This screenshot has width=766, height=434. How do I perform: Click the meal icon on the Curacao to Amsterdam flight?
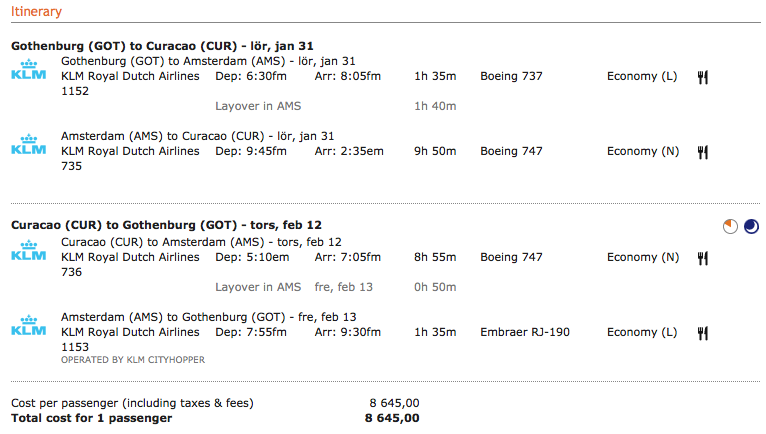pyautogui.click(x=703, y=257)
